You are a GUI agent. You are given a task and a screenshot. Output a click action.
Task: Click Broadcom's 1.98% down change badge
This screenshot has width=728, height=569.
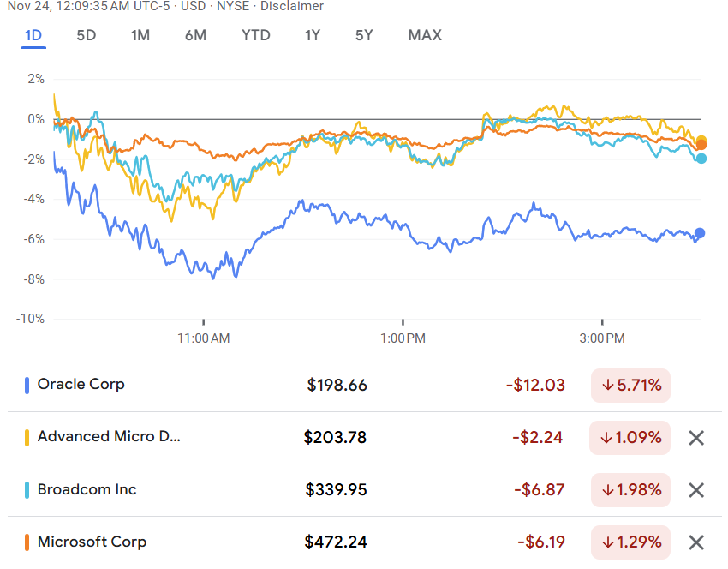tap(630, 490)
